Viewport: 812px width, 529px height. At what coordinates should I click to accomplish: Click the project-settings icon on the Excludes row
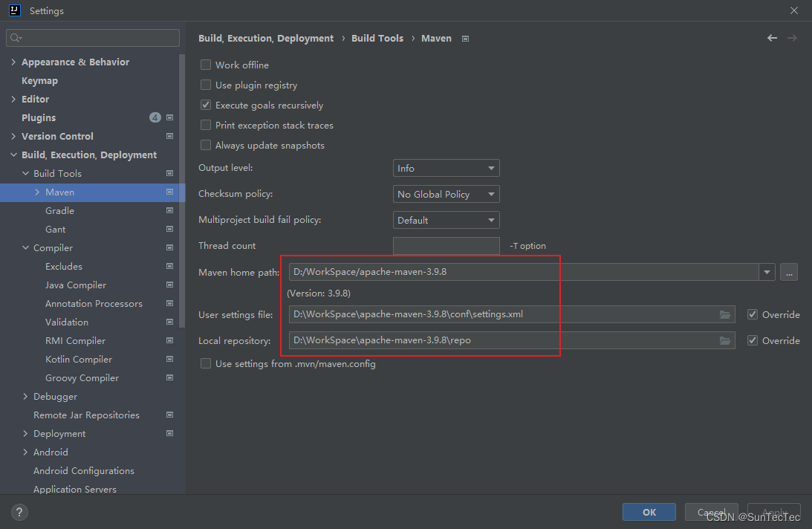coord(169,266)
